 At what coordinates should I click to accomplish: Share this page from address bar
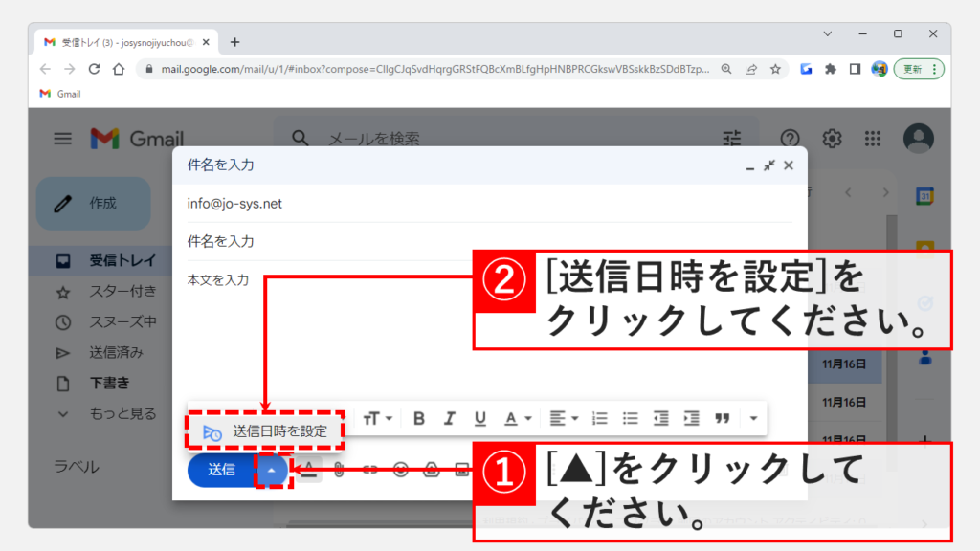750,69
